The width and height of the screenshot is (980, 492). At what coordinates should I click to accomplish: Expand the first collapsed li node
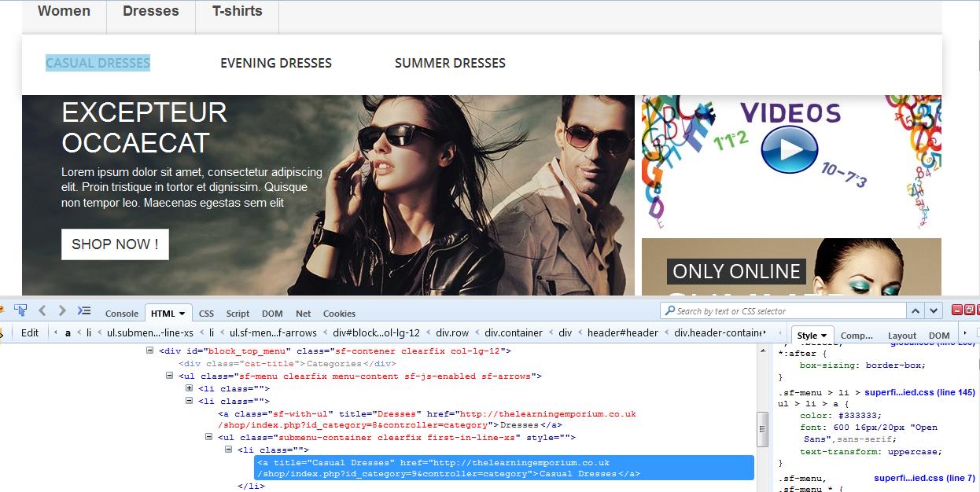pyautogui.click(x=189, y=388)
